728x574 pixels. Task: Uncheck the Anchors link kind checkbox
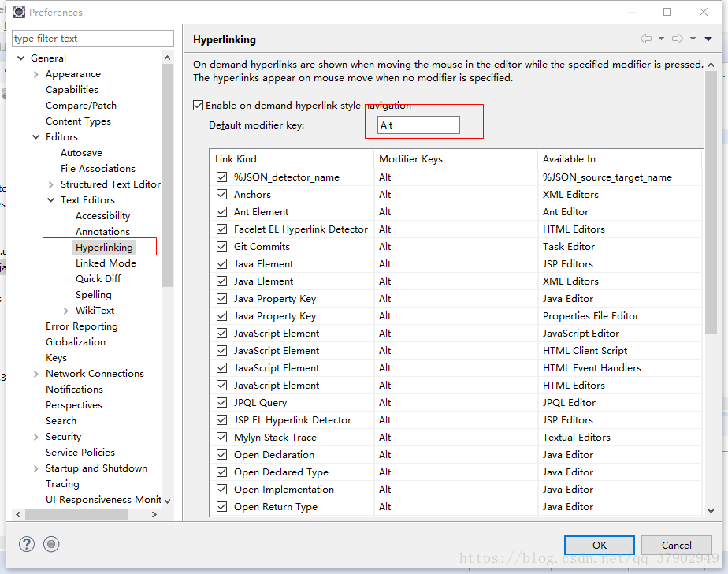click(222, 194)
